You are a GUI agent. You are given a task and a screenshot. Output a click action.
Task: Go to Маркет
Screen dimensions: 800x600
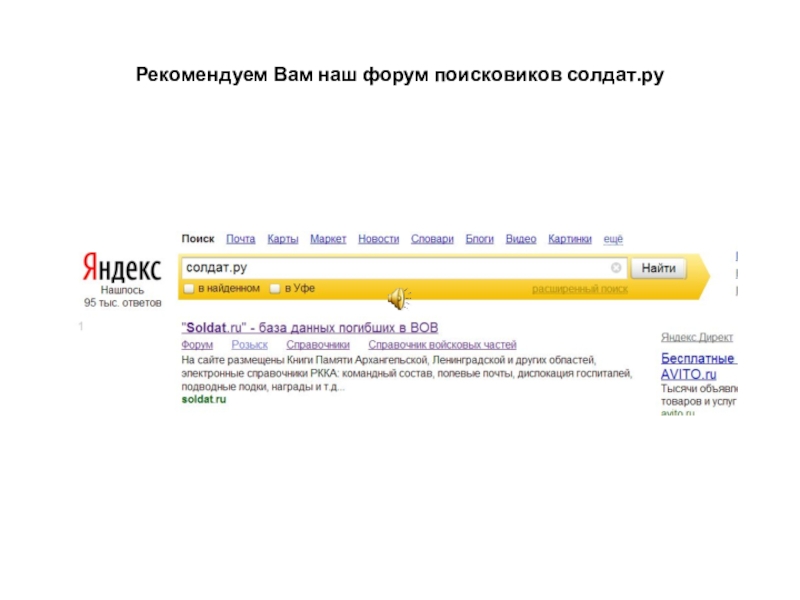pos(328,239)
